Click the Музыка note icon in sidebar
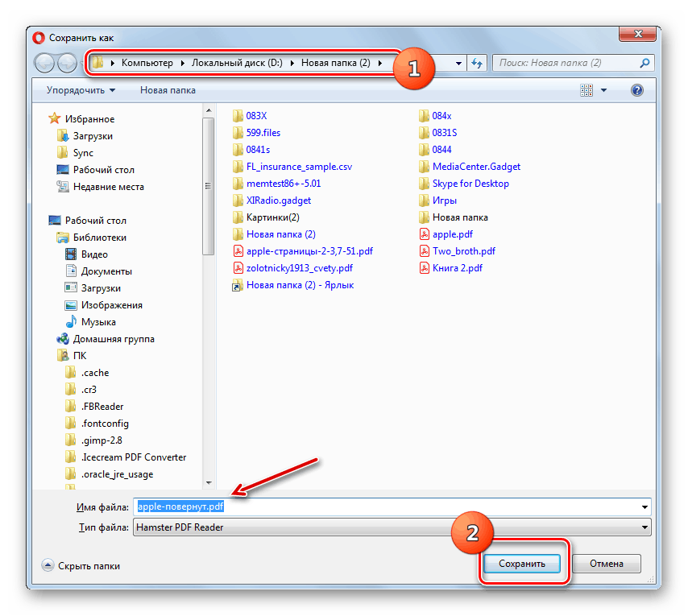Screen dimensions: 688x616 pos(71,322)
